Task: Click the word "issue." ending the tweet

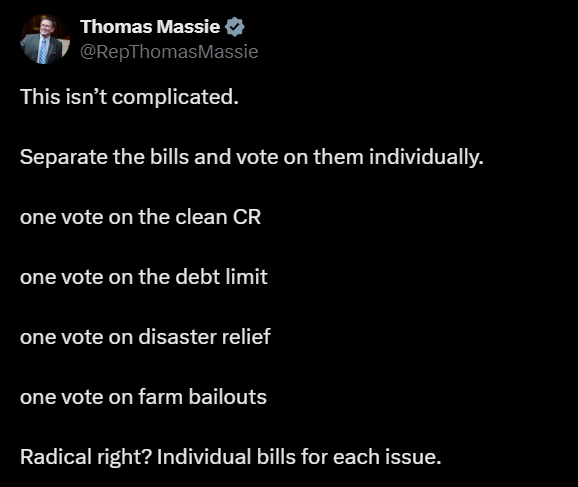Action: tap(414, 457)
